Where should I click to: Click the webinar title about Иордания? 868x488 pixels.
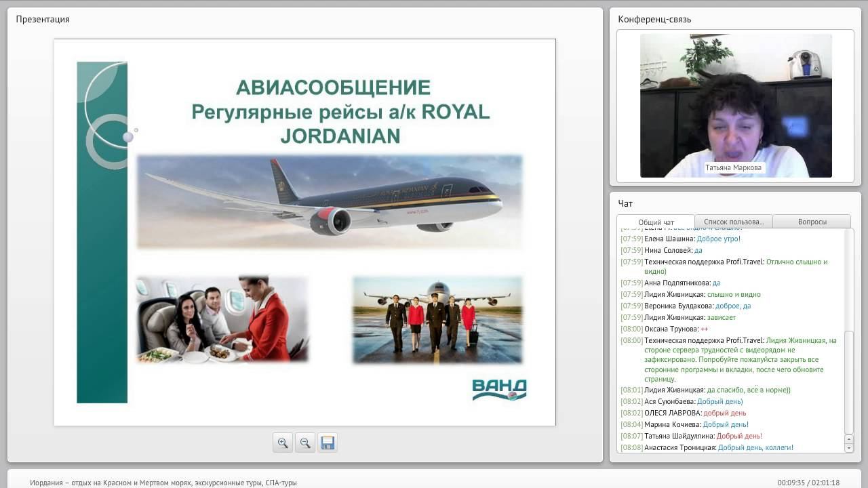tap(163, 483)
